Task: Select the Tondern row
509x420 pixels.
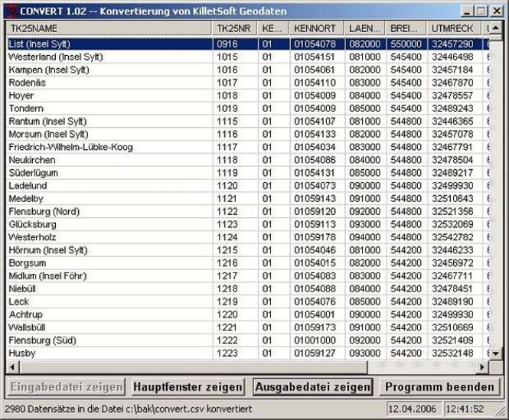Action: point(247,109)
